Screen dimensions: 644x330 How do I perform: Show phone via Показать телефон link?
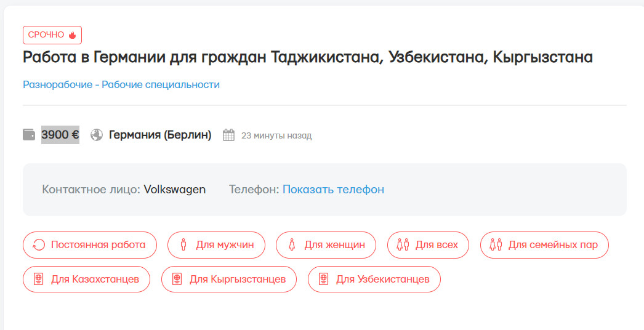coord(334,190)
